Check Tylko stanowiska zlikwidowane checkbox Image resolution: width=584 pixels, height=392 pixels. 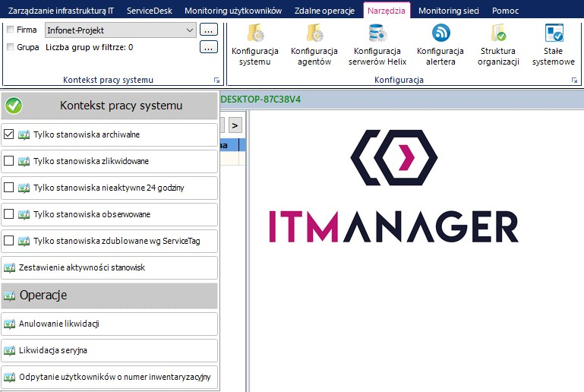pyautogui.click(x=8, y=160)
